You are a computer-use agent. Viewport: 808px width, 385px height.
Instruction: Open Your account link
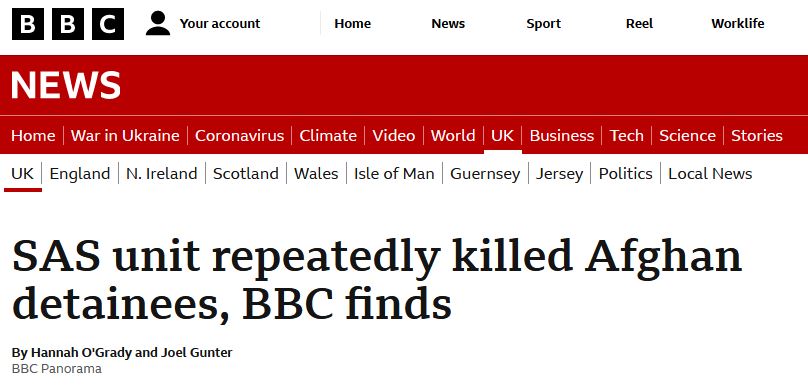tap(220, 24)
